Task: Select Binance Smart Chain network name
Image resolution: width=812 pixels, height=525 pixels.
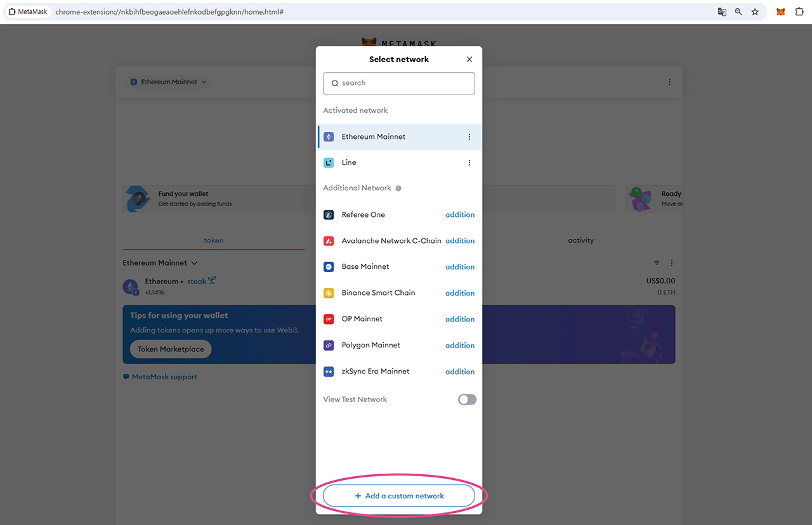Action: tap(378, 293)
